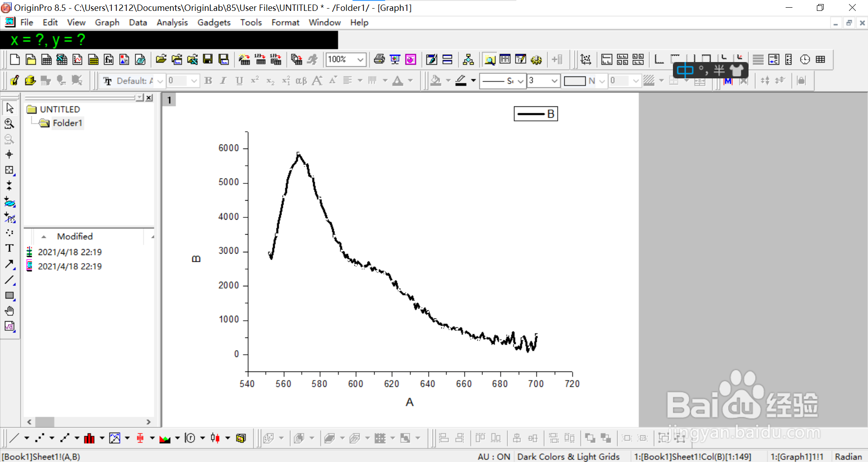Viewport: 868px width, 462px height.
Task: Select the Zoom In tool
Action: click(10, 124)
